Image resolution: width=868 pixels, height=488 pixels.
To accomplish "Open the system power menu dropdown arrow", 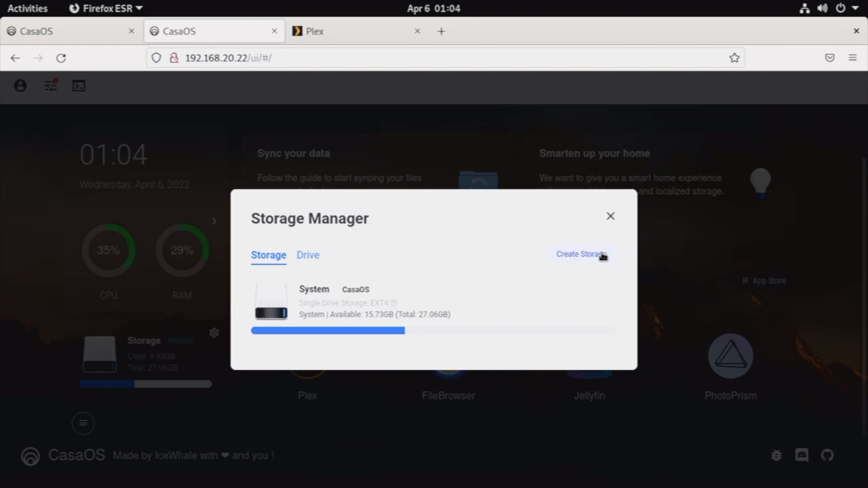I will 855,8.
